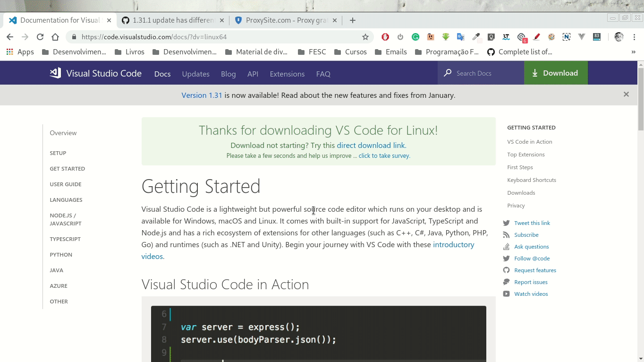Image resolution: width=644 pixels, height=362 pixels.
Task: Click the browser address bar URL
Action: pos(154,37)
